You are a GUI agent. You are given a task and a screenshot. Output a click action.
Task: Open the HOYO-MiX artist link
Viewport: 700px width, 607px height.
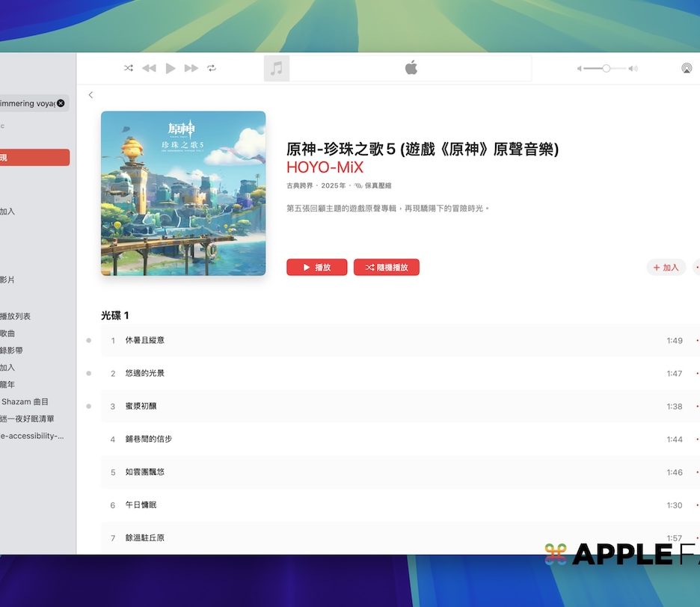coord(325,167)
